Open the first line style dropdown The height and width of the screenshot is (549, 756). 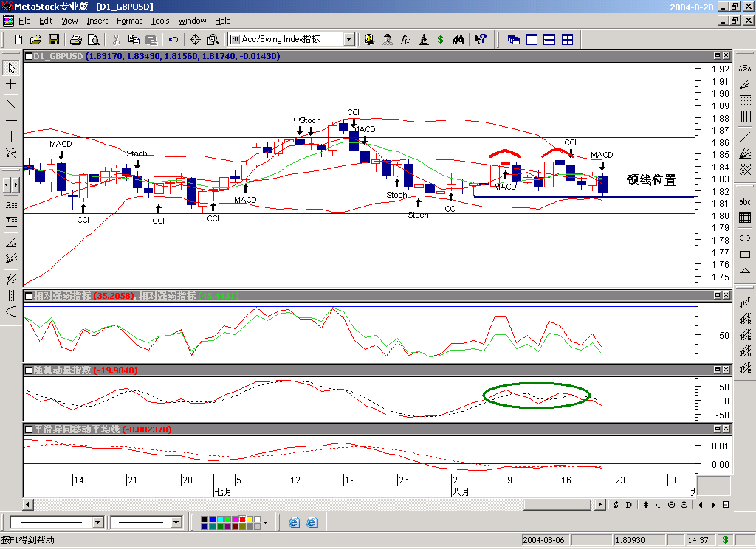[97, 522]
